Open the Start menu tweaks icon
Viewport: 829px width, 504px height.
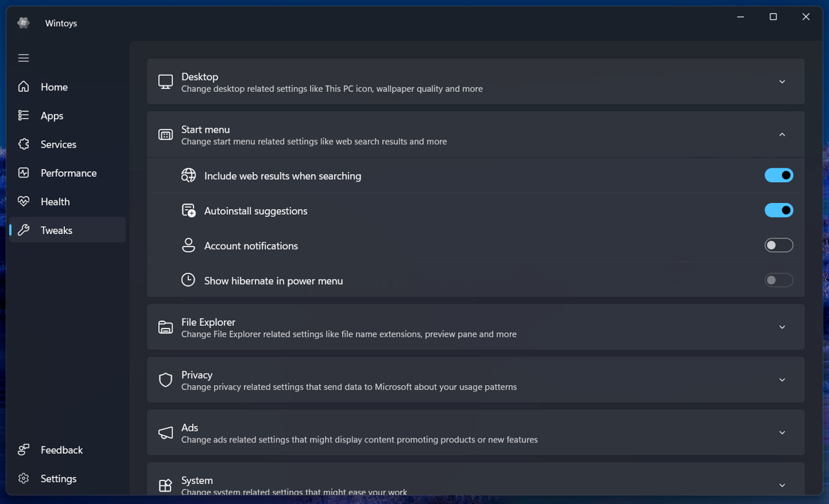tap(165, 135)
